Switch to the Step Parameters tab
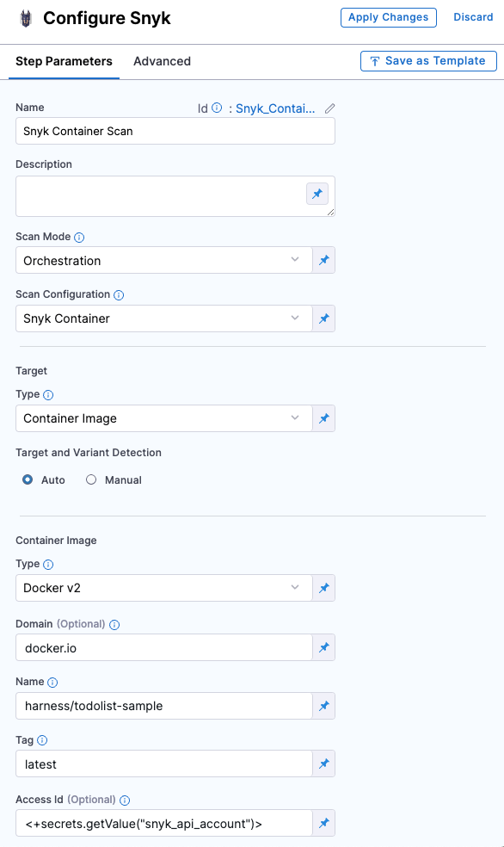 pos(64,61)
